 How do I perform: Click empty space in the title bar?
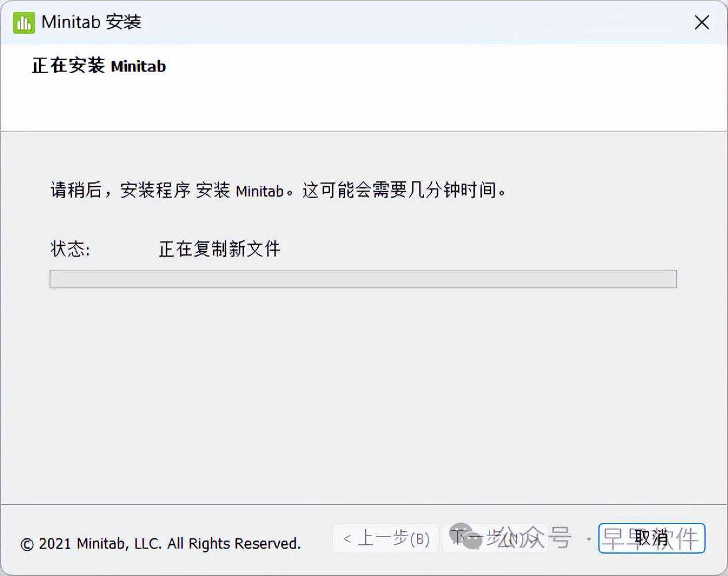coord(412,22)
